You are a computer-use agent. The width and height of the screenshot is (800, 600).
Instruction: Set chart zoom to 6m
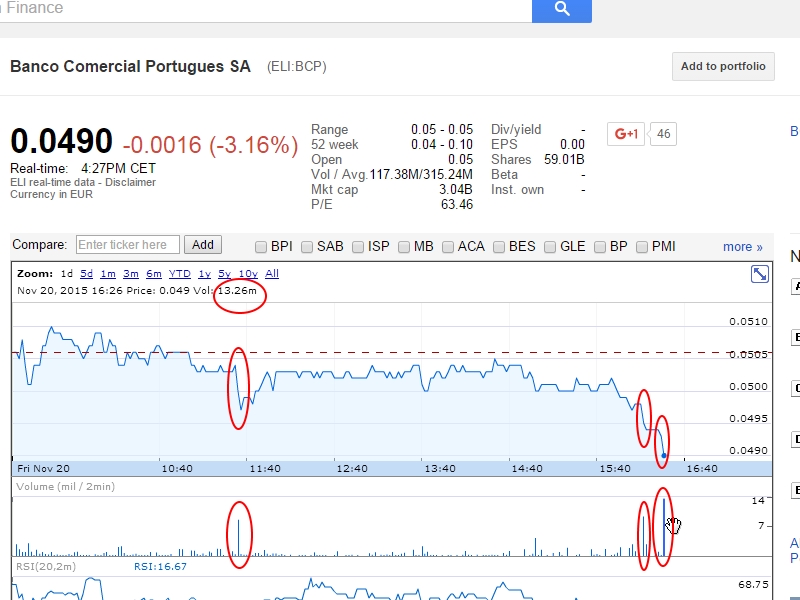point(154,274)
